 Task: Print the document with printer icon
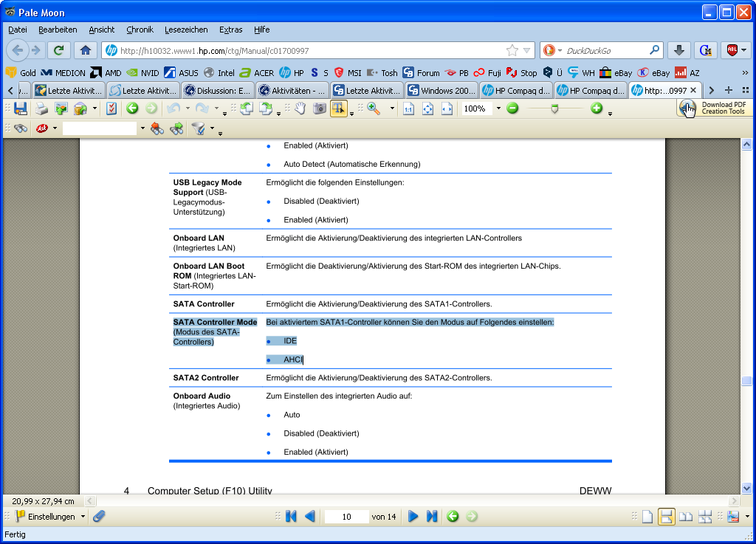click(x=42, y=109)
